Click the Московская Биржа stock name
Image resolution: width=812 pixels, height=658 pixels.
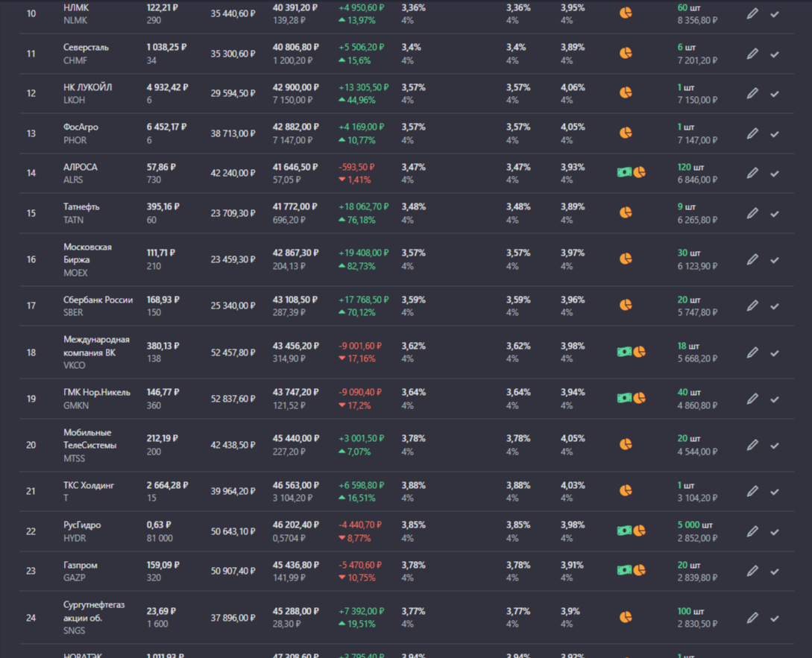(x=87, y=253)
